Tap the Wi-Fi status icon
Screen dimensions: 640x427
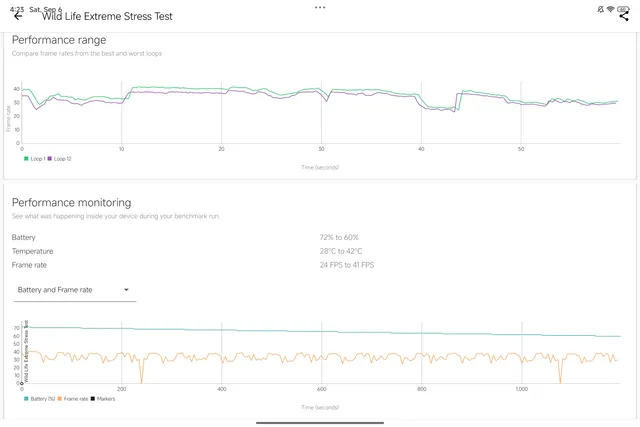(x=610, y=8)
